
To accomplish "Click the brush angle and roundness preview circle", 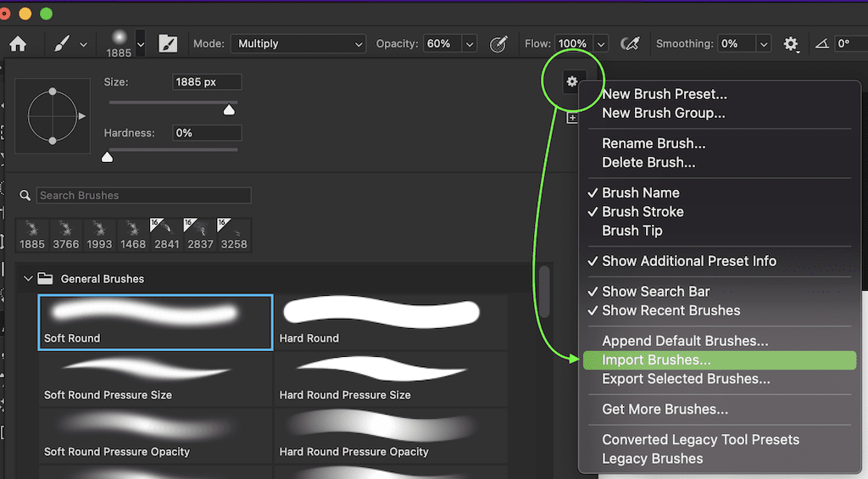I will coord(53,116).
